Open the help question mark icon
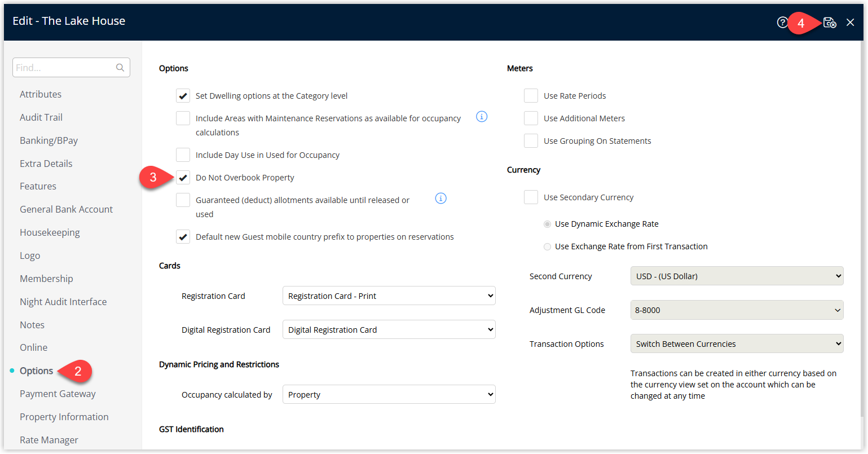The width and height of the screenshot is (868, 454). pos(782,23)
